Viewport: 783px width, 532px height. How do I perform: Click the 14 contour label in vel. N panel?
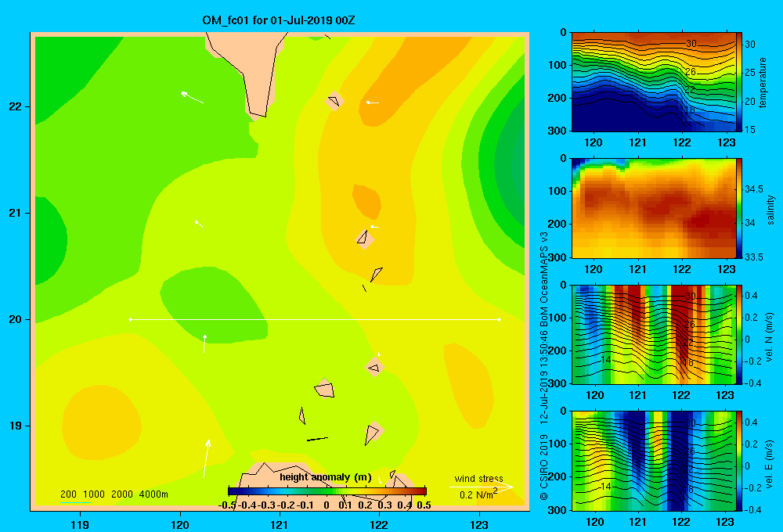(x=606, y=360)
